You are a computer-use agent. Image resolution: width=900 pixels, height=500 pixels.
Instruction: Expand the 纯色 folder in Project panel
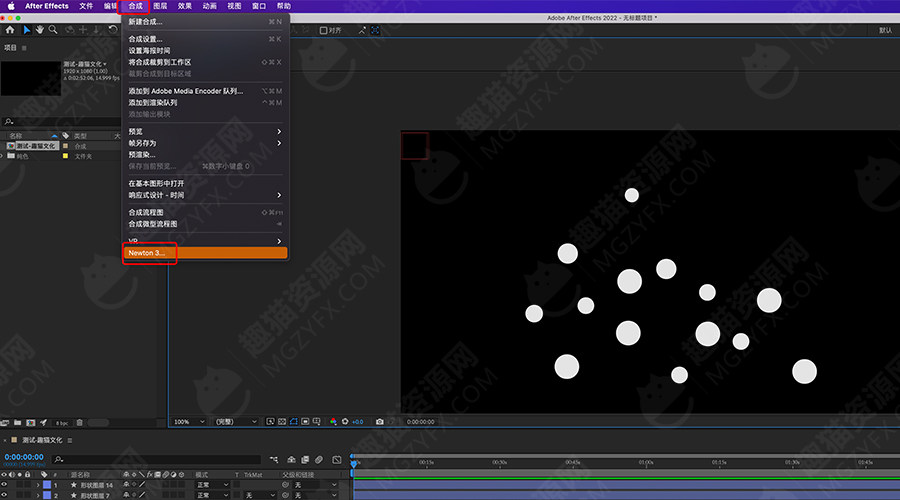[3, 156]
